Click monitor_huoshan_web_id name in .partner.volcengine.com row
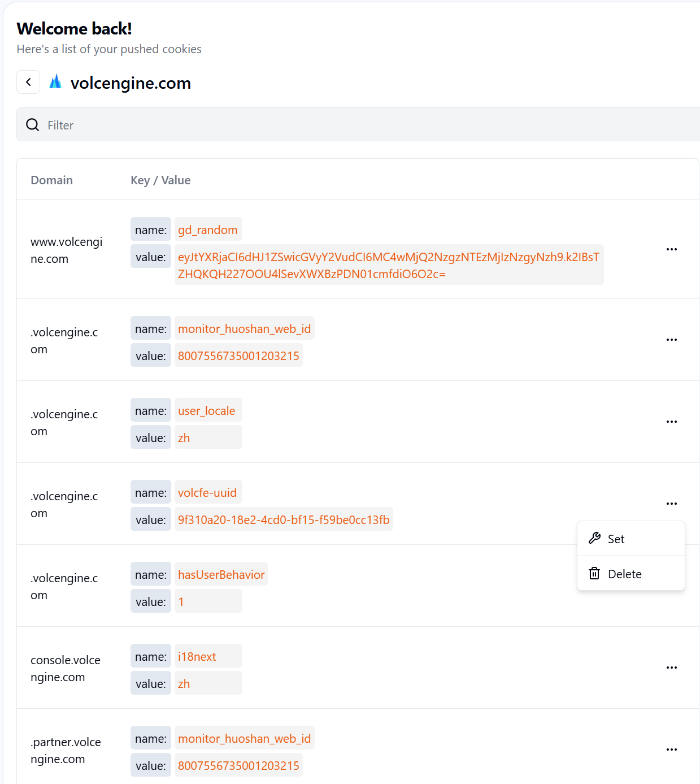Screen dimensions: 700x784 tap(244, 738)
